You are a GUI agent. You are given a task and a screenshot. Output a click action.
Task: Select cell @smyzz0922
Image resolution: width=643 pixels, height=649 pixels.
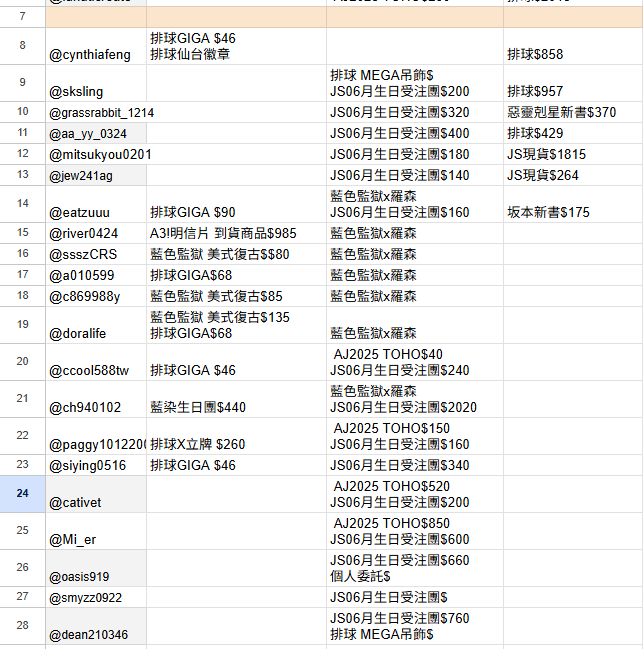96,597
